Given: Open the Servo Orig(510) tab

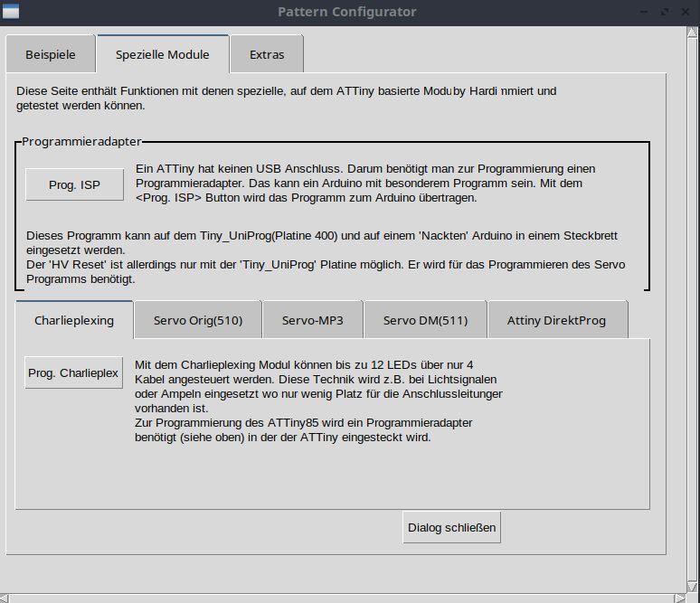Looking at the screenshot, I should click(198, 320).
